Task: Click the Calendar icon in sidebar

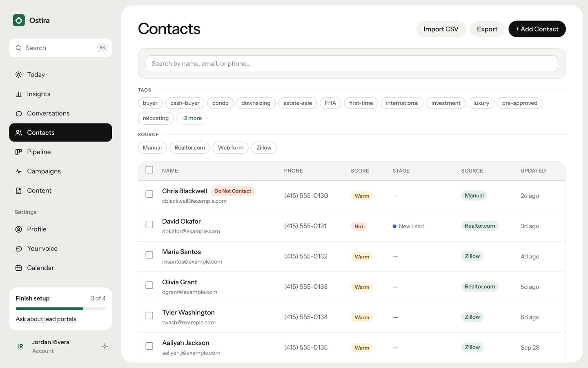Action: 18,268
